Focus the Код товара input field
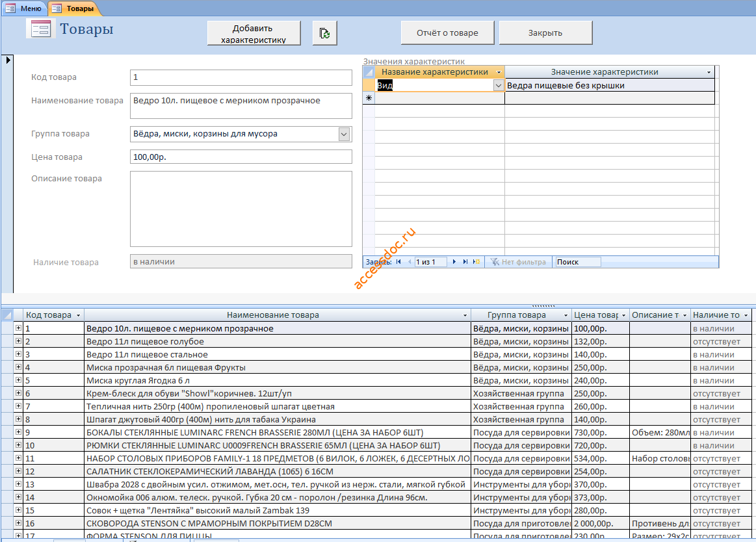Screen dimensions: 756x542 coord(241,77)
